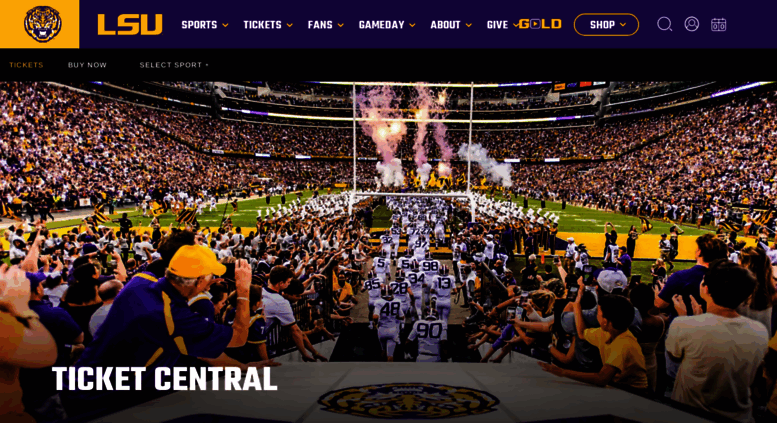
Task: Open the GAMEDAY menu
Action: 387,25
